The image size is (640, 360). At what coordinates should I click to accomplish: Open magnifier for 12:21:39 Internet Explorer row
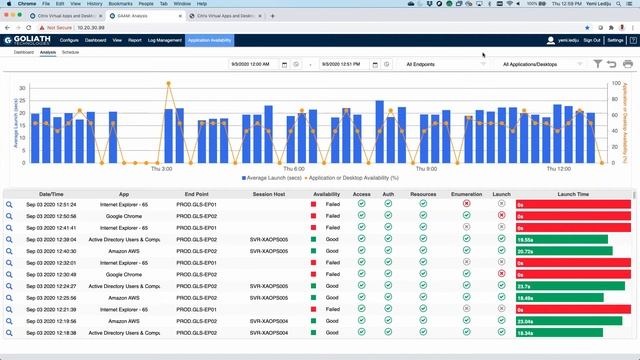coord(9,310)
